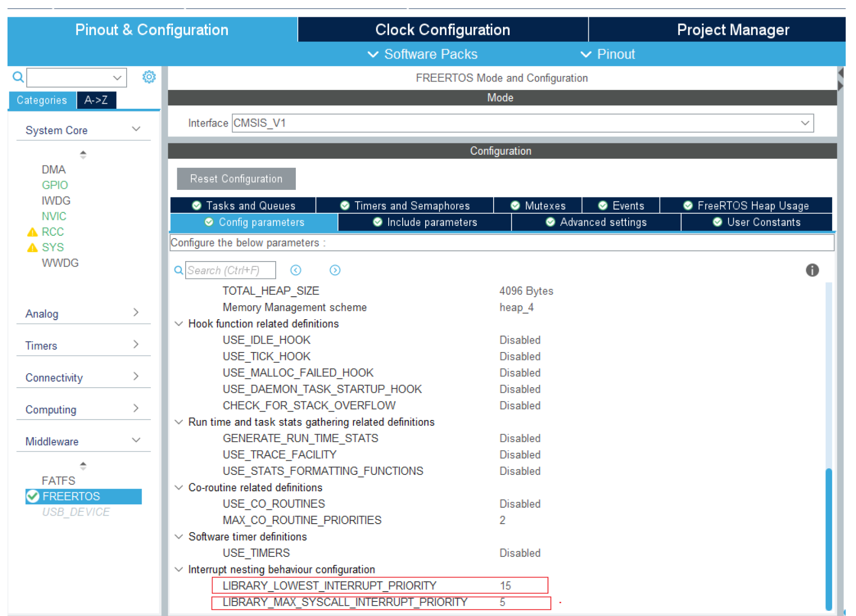
Task: Switch to A->Z view tab
Action: [96, 100]
